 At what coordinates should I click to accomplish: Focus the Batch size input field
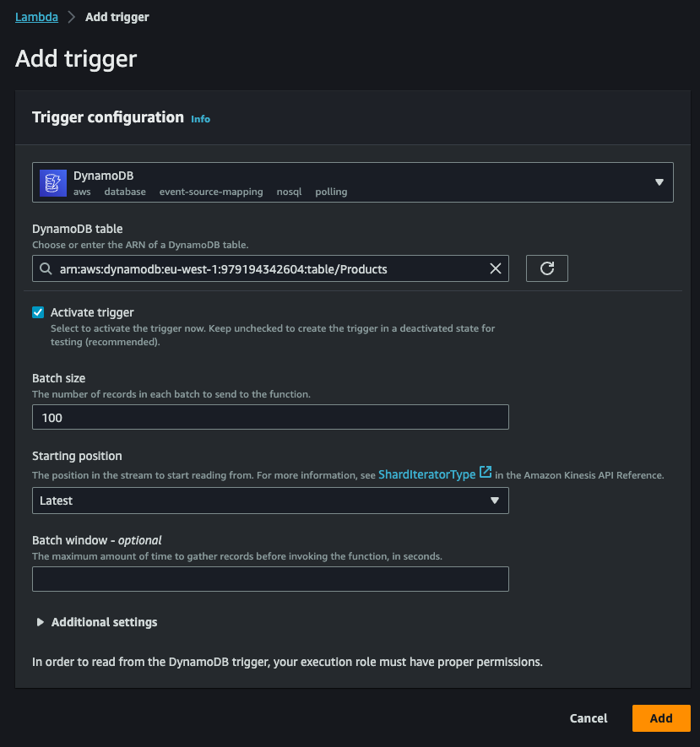(270, 417)
